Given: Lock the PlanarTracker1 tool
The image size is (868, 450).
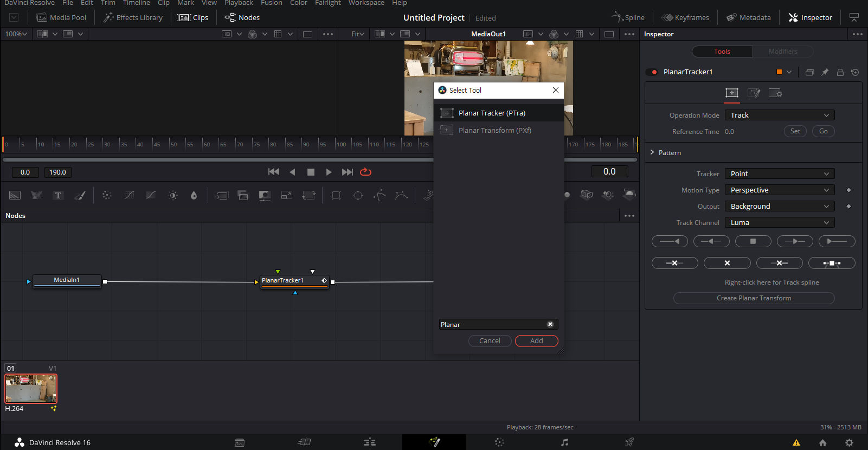Looking at the screenshot, I should pyautogui.click(x=840, y=72).
